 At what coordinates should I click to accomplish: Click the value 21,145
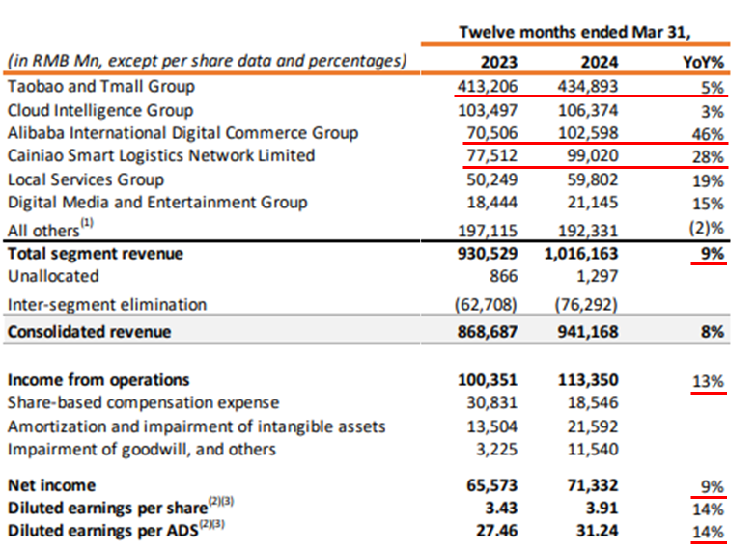pos(593,203)
